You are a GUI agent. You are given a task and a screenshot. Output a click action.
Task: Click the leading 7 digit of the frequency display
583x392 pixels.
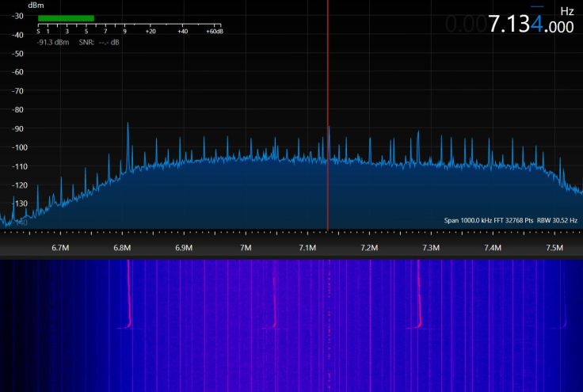(x=495, y=25)
